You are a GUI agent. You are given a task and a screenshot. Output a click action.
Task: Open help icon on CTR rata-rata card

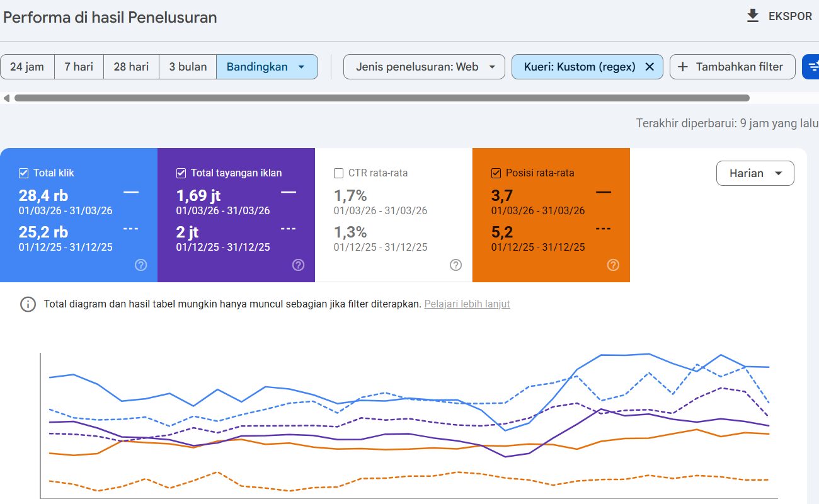pos(456,265)
